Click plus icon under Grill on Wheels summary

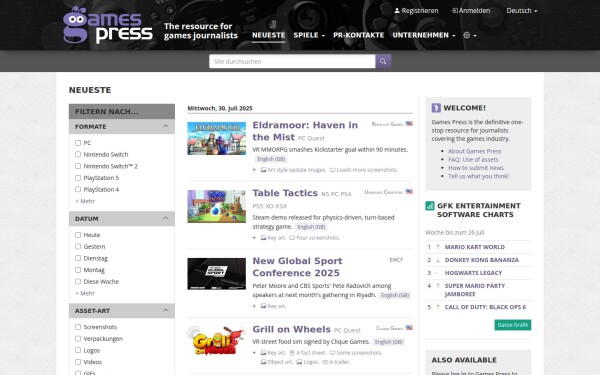point(254,353)
